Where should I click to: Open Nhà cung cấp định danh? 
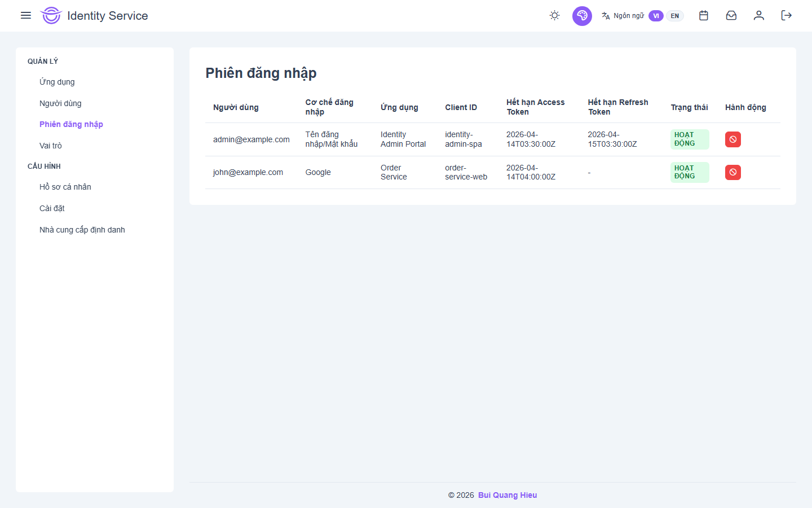(82, 230)
